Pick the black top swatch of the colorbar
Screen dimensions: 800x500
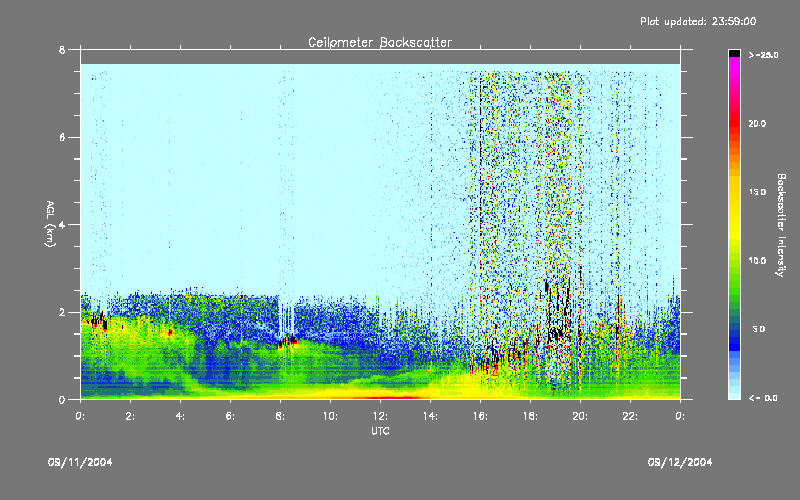point(734,53)
